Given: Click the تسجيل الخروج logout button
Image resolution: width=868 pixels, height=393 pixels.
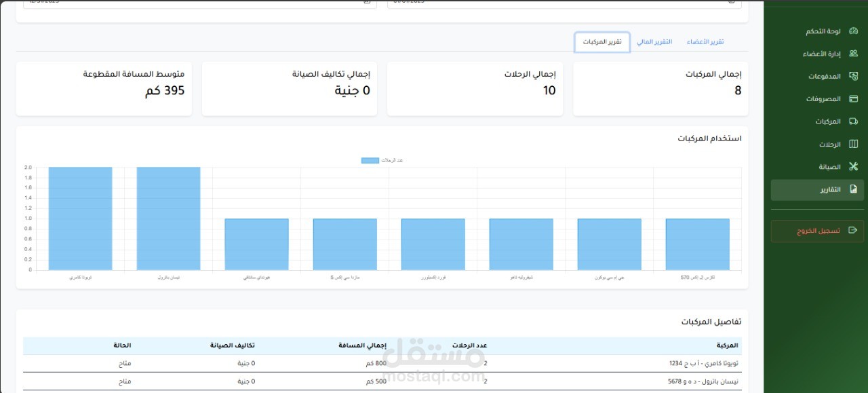Looking at the screenshot, I should pyautogui.click(x=817, y=231).
